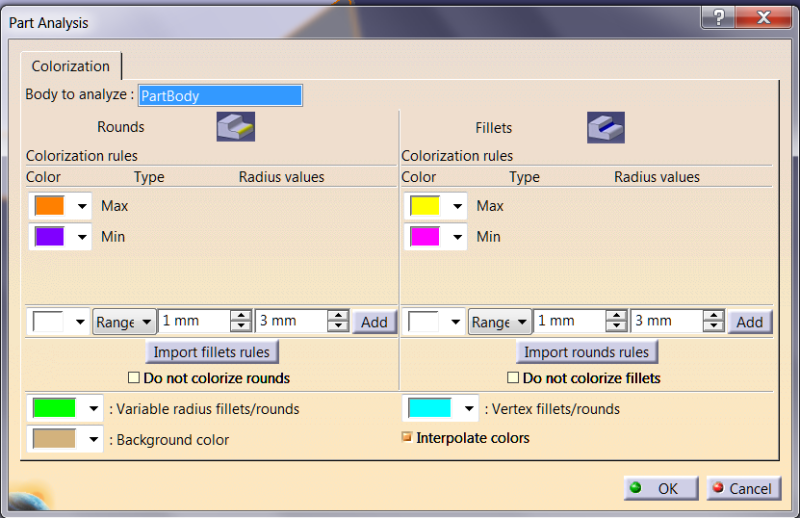800x518 pixels.
Task: Click the tan Background color swatch
Action: [x=54, y=439]
